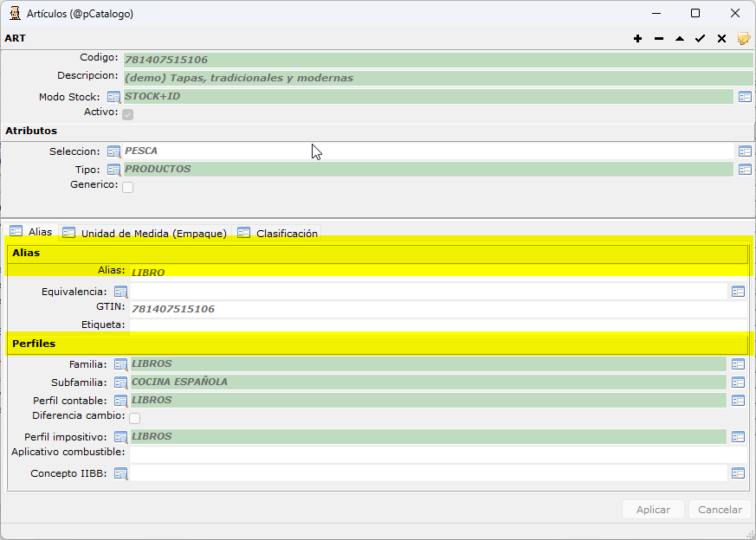Open lookup icon beside Modo Stock label
This screenshot has height=540, width=756.
(113, 97)
